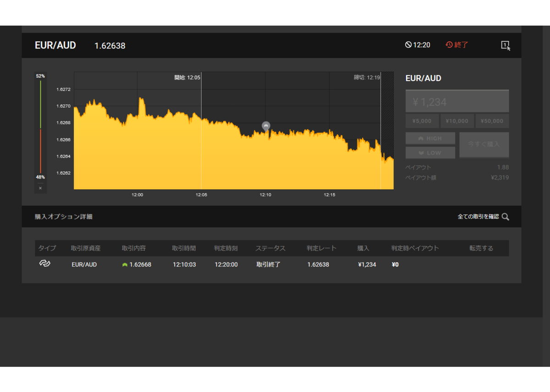The image size is (550, 392).
Task: Click the 48% trader sentiment indicator
Action: coord(40,177)
